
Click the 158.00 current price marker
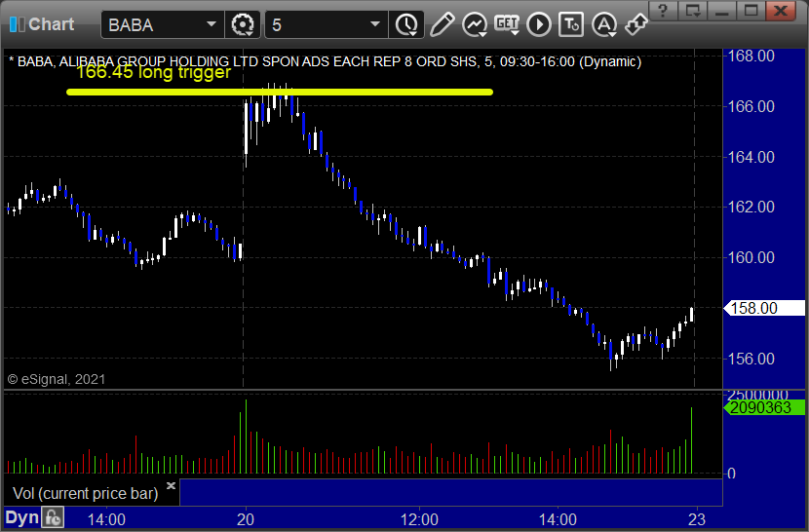coord(764,308)
